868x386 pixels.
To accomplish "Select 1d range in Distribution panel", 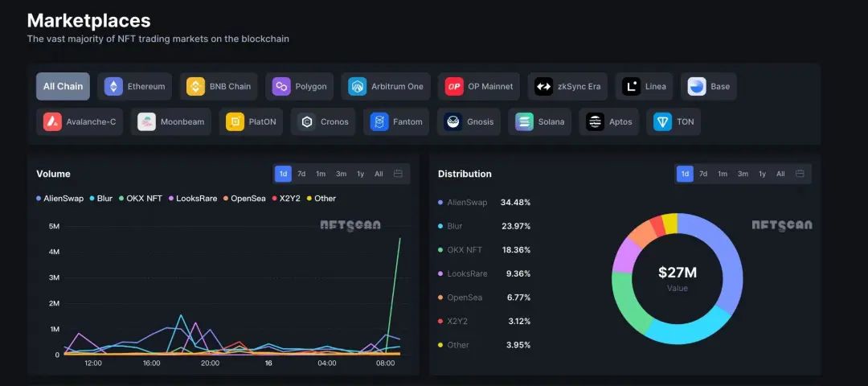I will (x=685, y=174).
